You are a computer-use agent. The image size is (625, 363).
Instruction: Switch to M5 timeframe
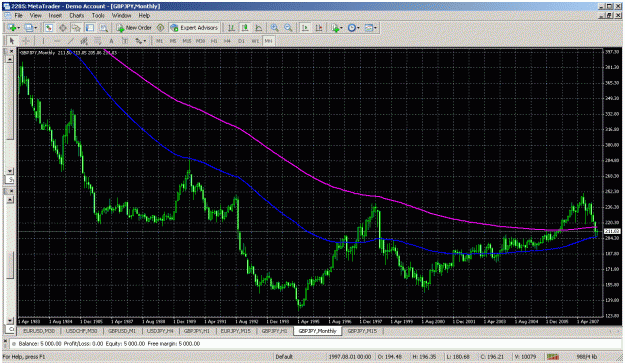pos(173,41)
